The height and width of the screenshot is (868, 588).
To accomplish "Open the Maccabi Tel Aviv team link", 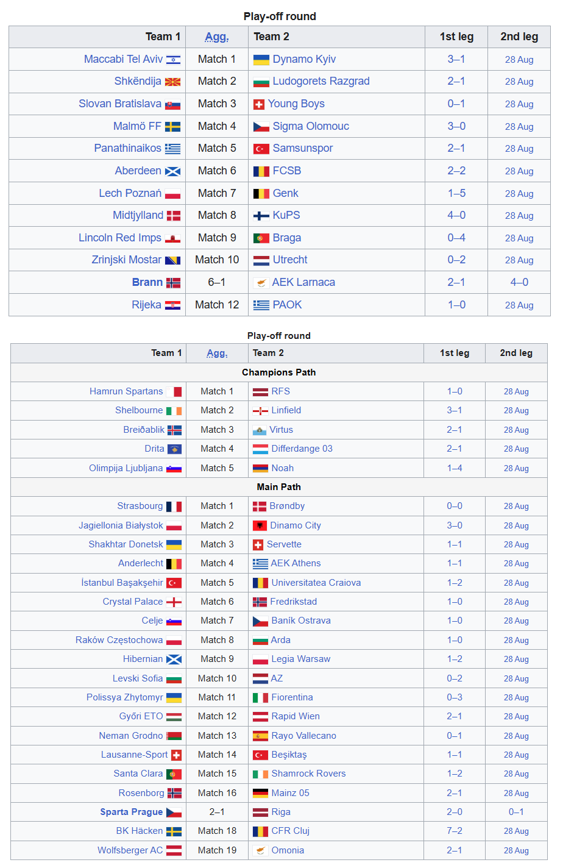I will 124,60.
